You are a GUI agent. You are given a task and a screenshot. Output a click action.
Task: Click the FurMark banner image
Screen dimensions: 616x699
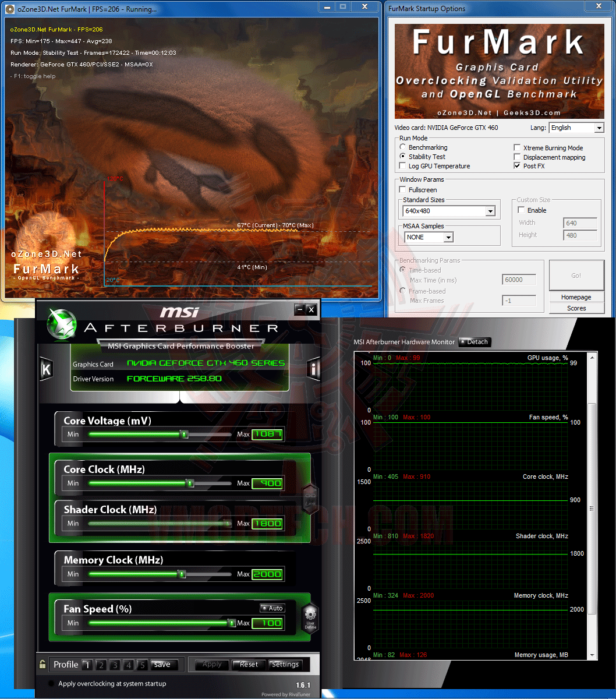click(x=500, y=72)
